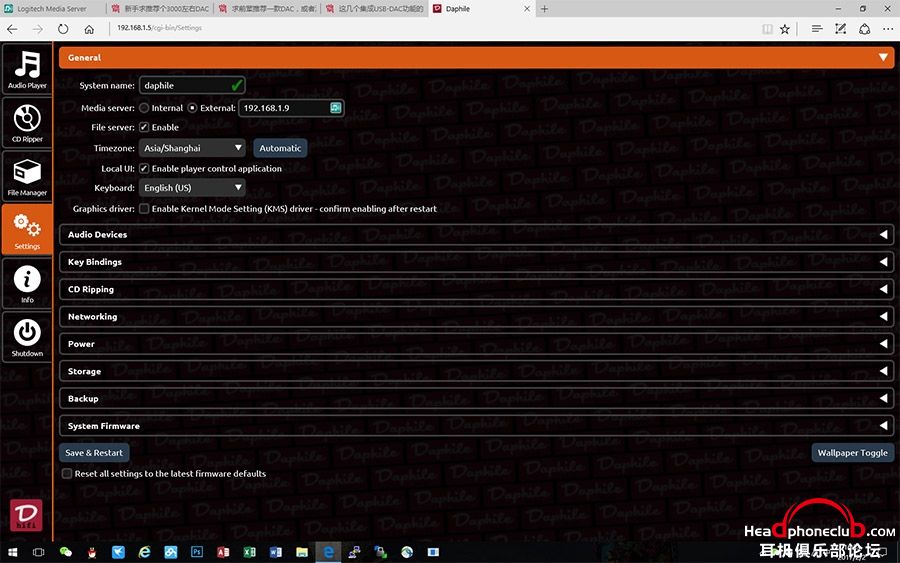Open the Timezone Asia/Shanghai dropdown
900x563 pixels.
pos(192,148)
